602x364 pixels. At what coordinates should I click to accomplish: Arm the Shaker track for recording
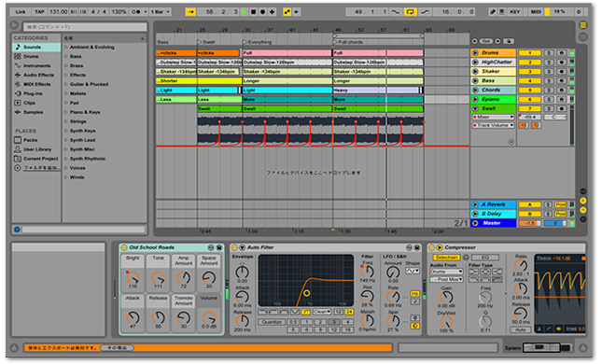point(562,72)
